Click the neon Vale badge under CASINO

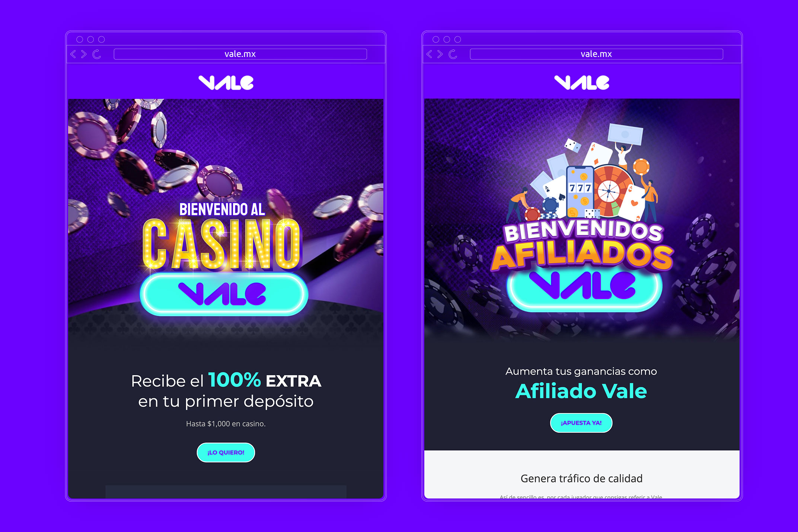tap(224, 294)
